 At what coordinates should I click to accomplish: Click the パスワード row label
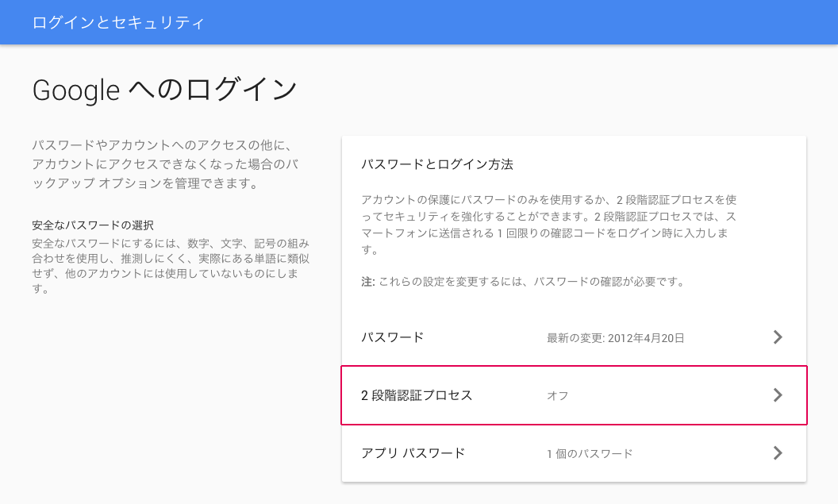pyautogui.click(x=392, y=337)
